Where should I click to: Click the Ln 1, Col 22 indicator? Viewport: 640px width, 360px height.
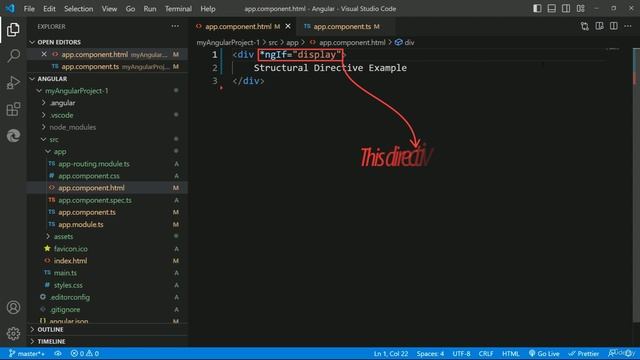(391, 353)
